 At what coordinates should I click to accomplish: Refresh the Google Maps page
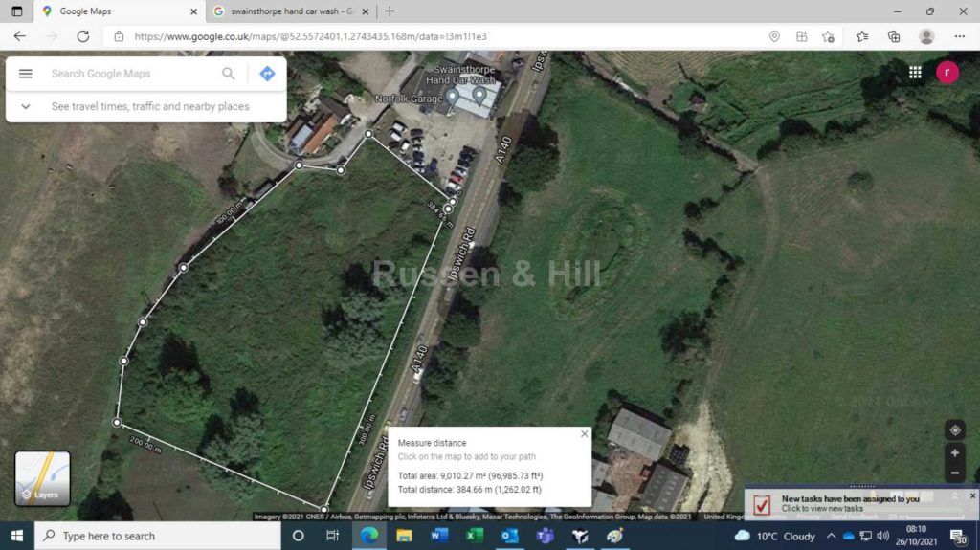[83, 36]
